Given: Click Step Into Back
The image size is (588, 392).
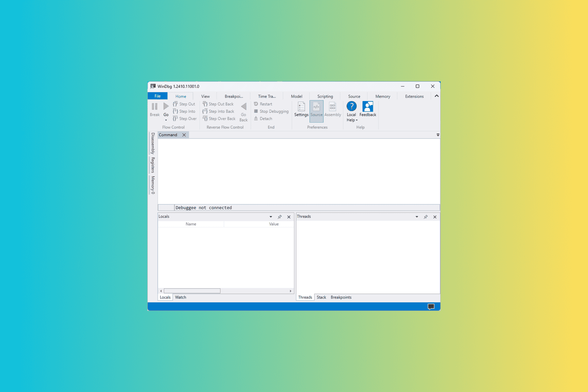Looking at the screenshot, I should pos(218,111).
